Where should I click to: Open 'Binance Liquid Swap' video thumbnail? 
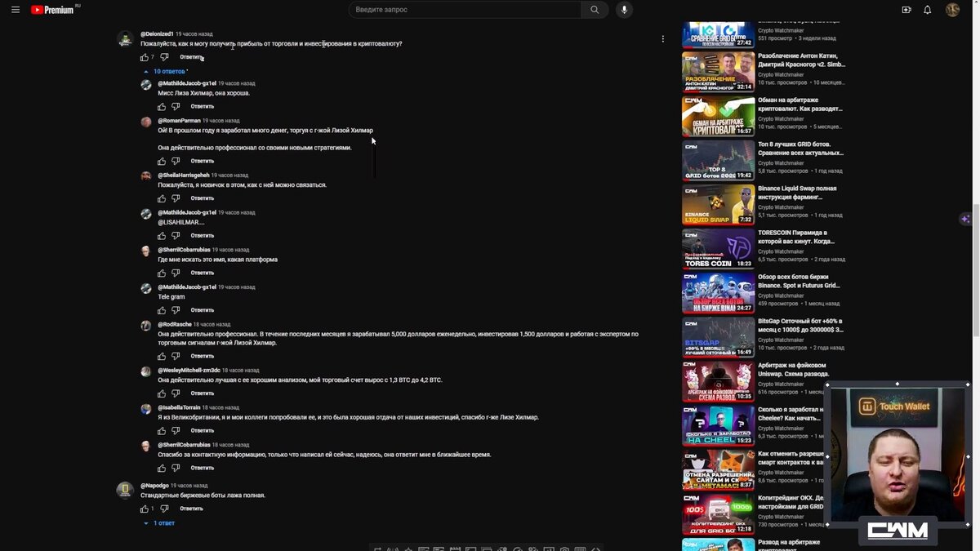click(719, 205)
